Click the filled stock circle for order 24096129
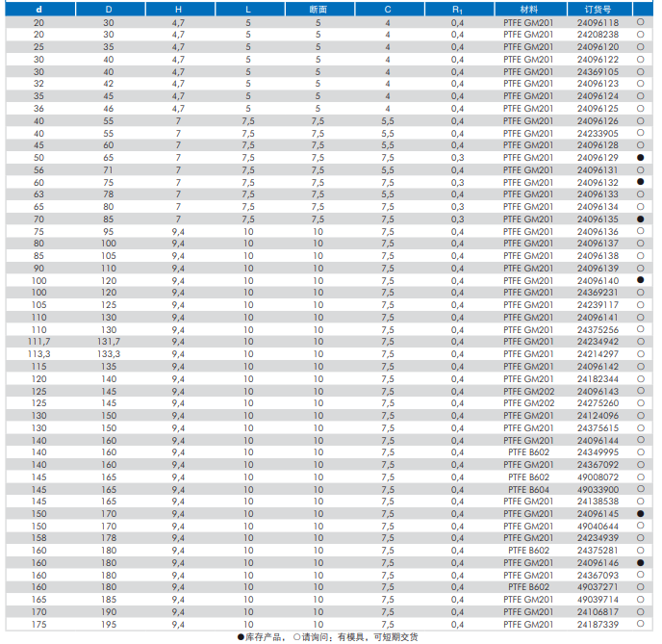This screenshot has width=662, height=644. [x=640, y=157]
